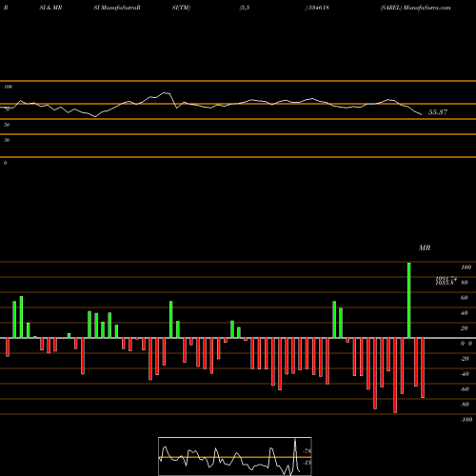Click the RSI axis label 50
The height and width of the screenshot is (476, 476).
pos(7,125)
